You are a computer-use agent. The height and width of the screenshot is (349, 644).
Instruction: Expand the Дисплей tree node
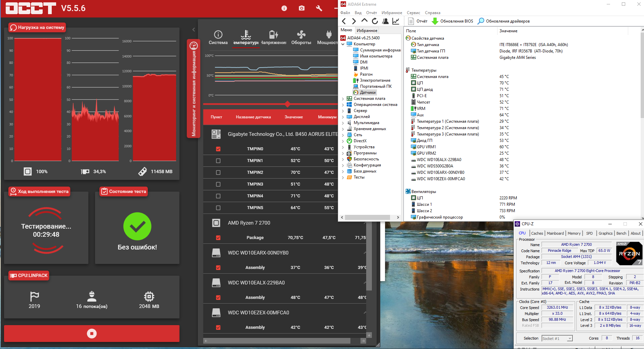point(343,117)
